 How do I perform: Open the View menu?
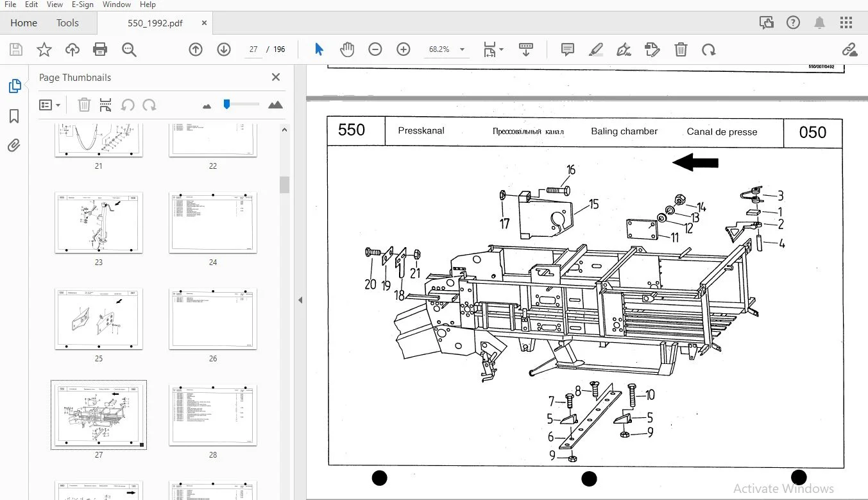click(x=55, y=4)
